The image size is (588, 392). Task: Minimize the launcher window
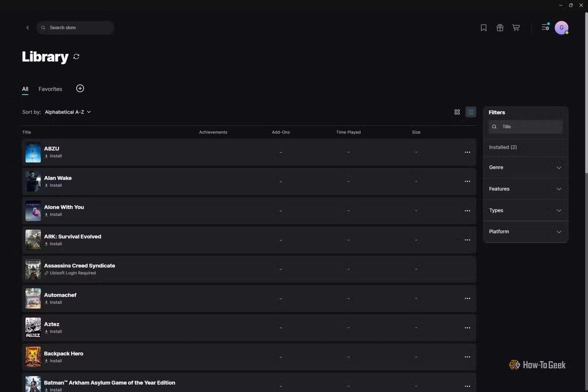tap(561, 5)
